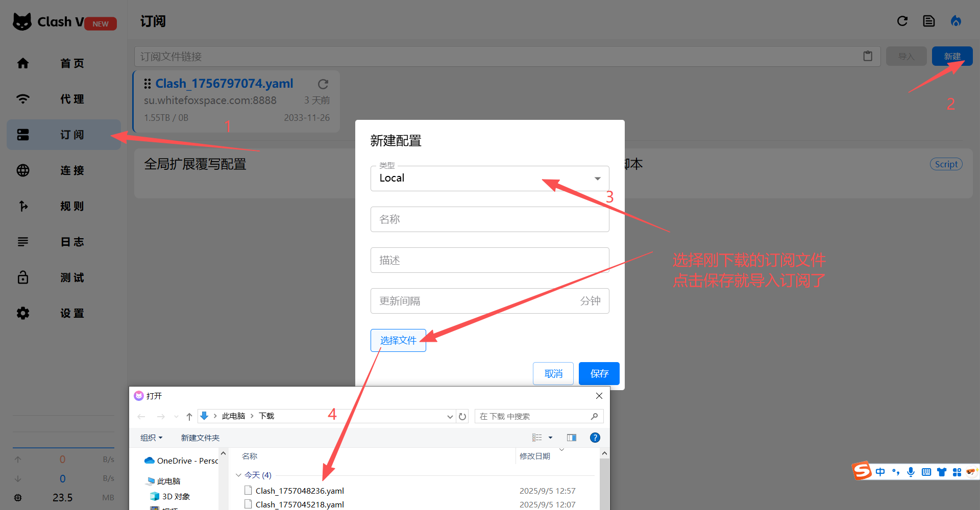
Task: Click the 在 下载 中搜索 search box
Action: tap(539, 417)
